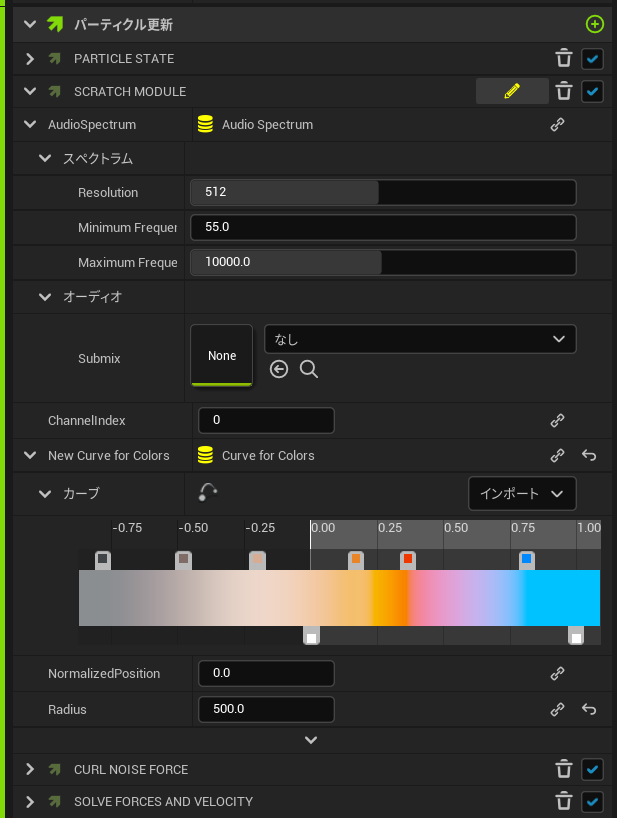Show advanced options chevron below Radius
The width and height of the screenshot is (617, 818).
[311, 740]
